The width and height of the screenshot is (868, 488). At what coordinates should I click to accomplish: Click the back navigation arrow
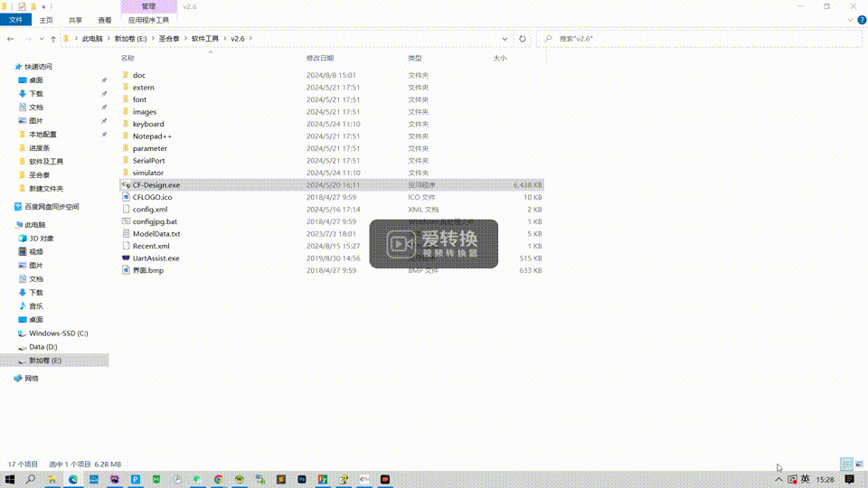click(11, 39)
